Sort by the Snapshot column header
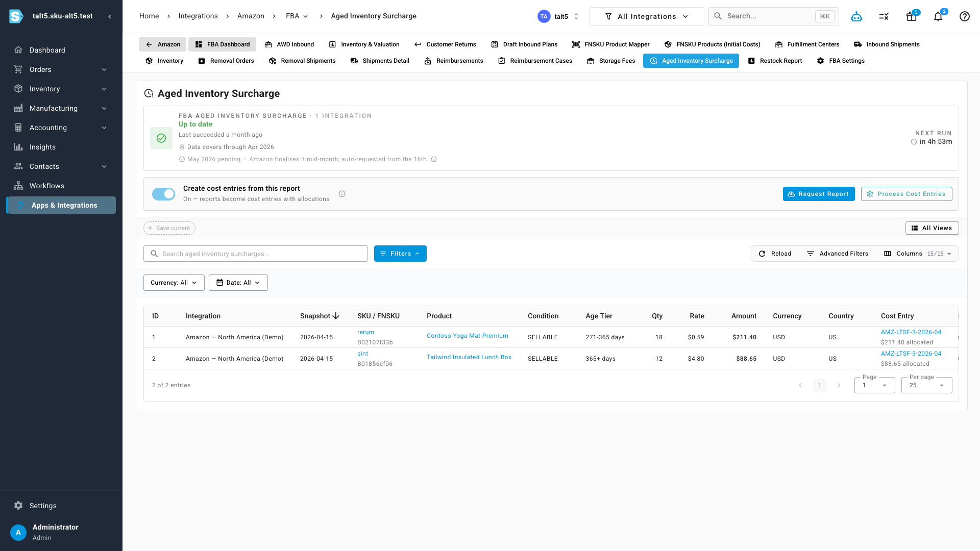980x551 pixels. [320, 316]
